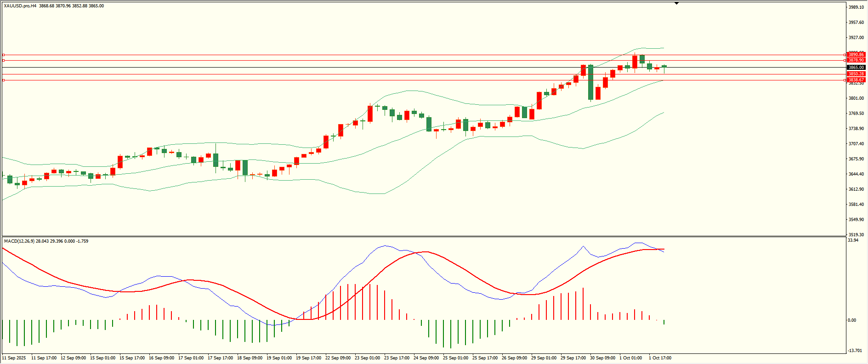This screenshot has height=364, width=868.
Task: Select left handle of 3838.67 horizontal line
Action: pyautogui.click(x=3, y=80)
